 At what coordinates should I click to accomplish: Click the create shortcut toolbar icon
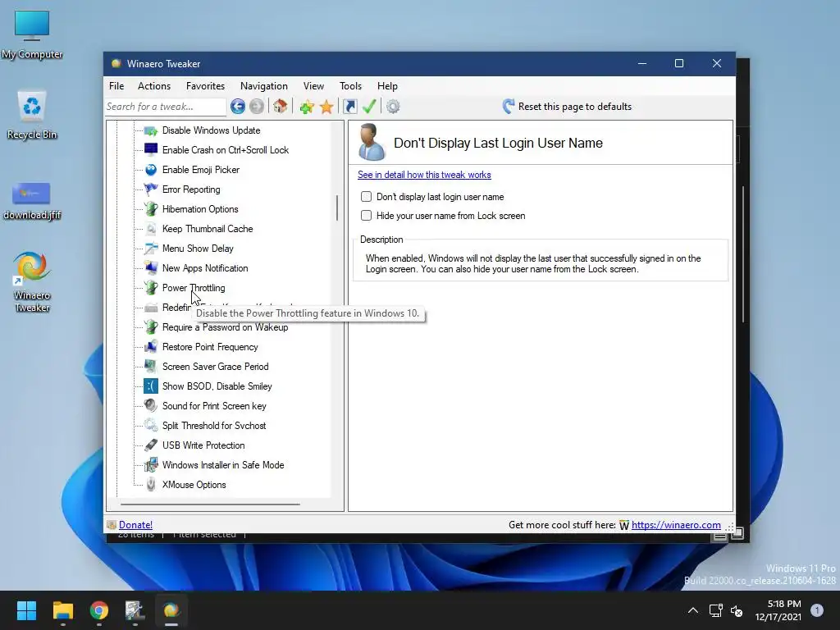coord(349,107)
